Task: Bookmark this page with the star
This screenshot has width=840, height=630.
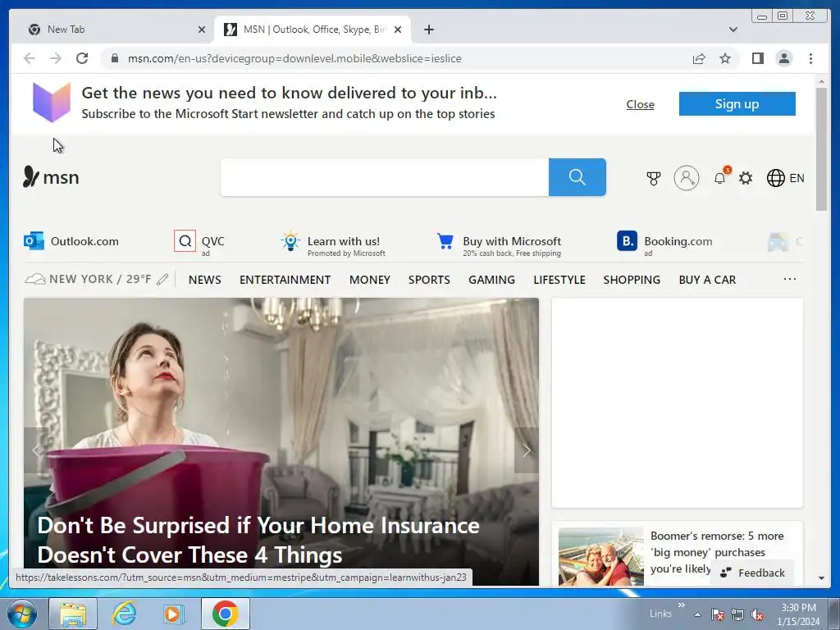Action: 725,58
